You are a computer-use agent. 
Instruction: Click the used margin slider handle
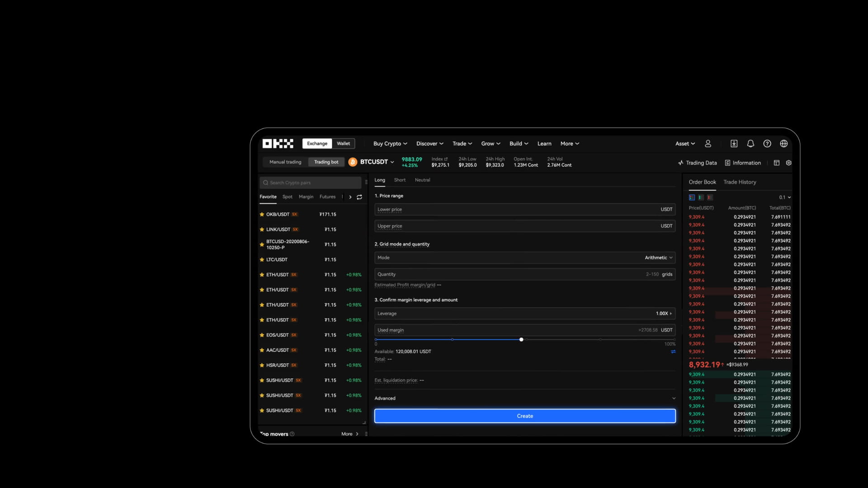pos(521,339)
